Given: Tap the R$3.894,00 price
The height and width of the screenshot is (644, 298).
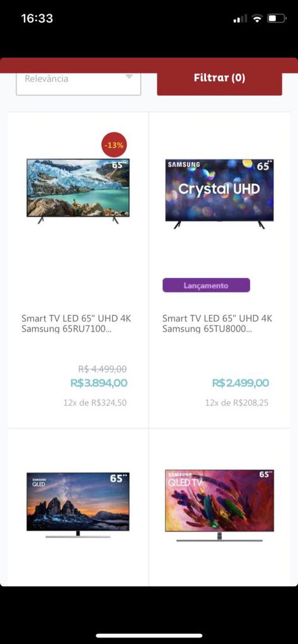Looking at the screenshot, I should 99,383.
